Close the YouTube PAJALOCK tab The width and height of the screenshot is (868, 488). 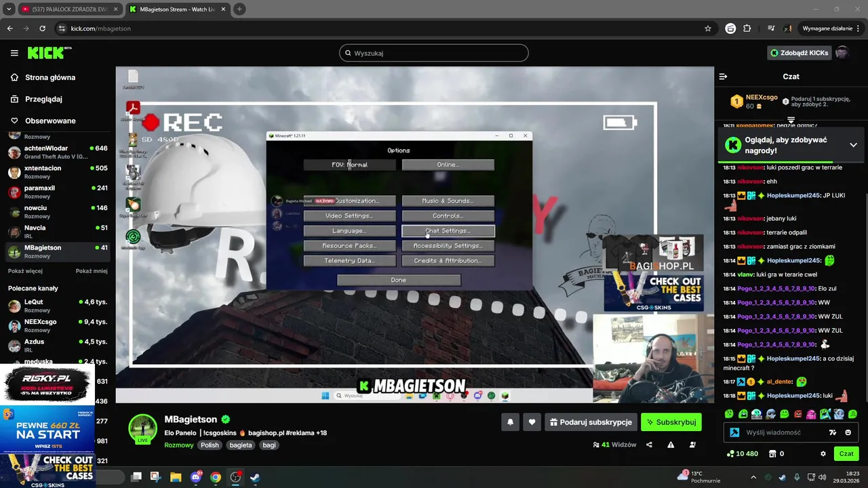(115, 9)
